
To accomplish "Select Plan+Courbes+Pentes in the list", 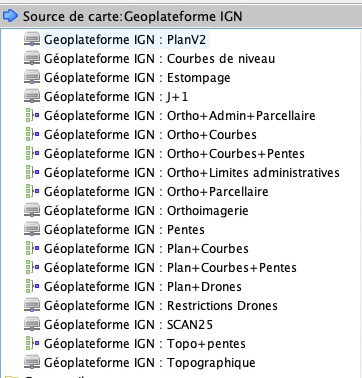I will pyautogui.click(x=170, y=268).
